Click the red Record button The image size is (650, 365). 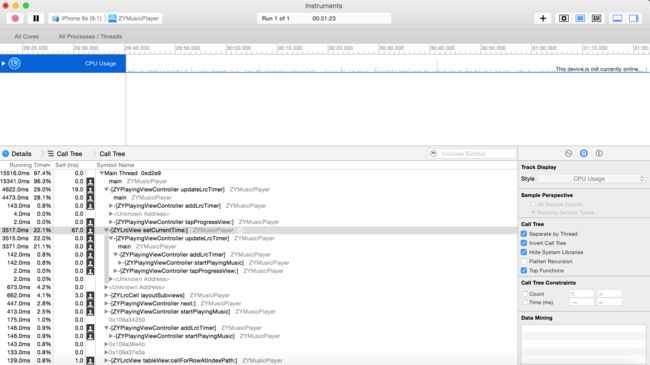coord(15,18)
